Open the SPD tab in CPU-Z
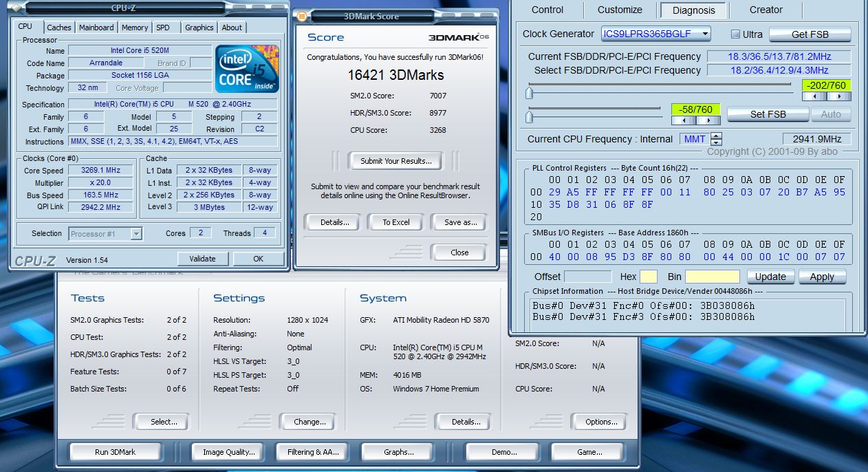This screenshot has width=868, height=472. pyautogui.click(x=163, y=28)
